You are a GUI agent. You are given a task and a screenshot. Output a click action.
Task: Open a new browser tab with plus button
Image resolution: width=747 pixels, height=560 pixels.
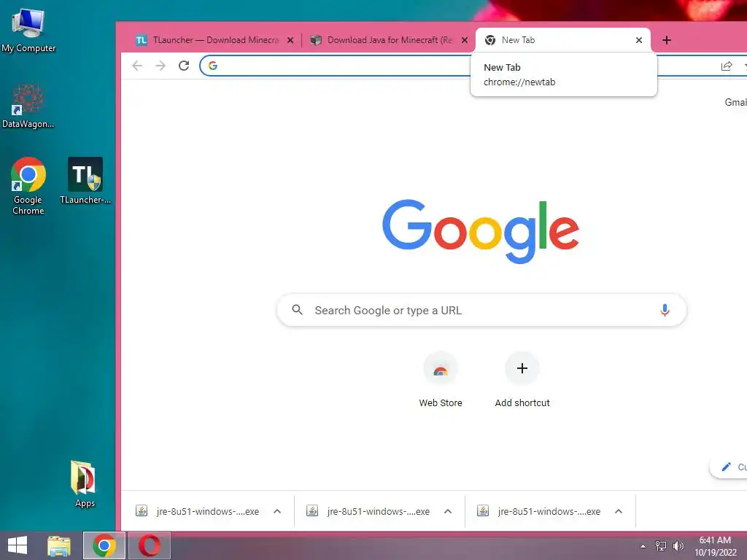[667, 40]
